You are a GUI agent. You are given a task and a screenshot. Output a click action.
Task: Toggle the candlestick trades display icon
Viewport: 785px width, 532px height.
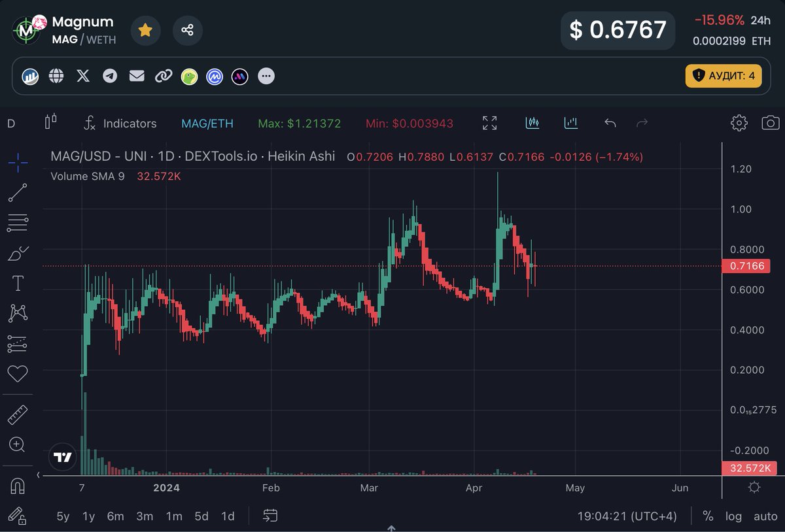532,122
